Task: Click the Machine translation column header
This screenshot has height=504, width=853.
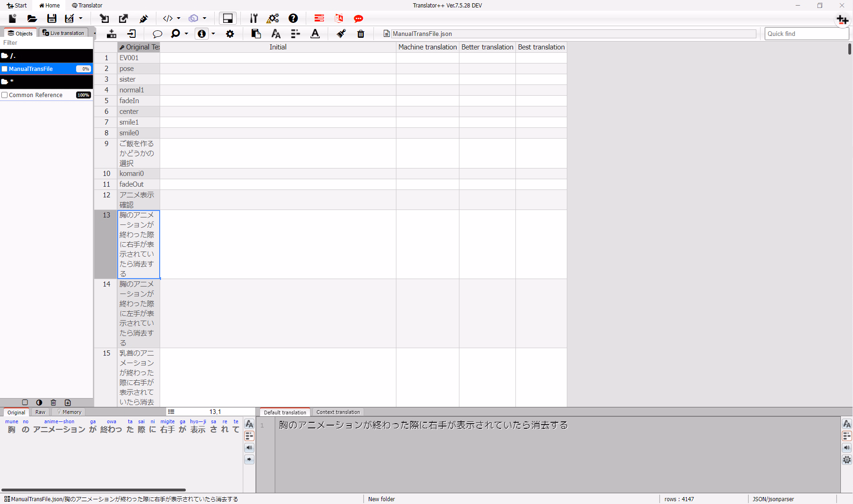Action: [x=427, y=47]
